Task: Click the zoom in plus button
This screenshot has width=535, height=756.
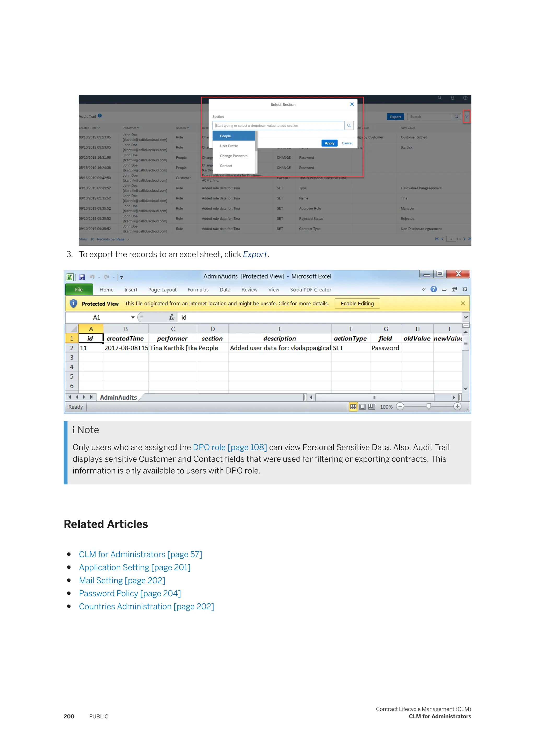Action: [457, 407]
